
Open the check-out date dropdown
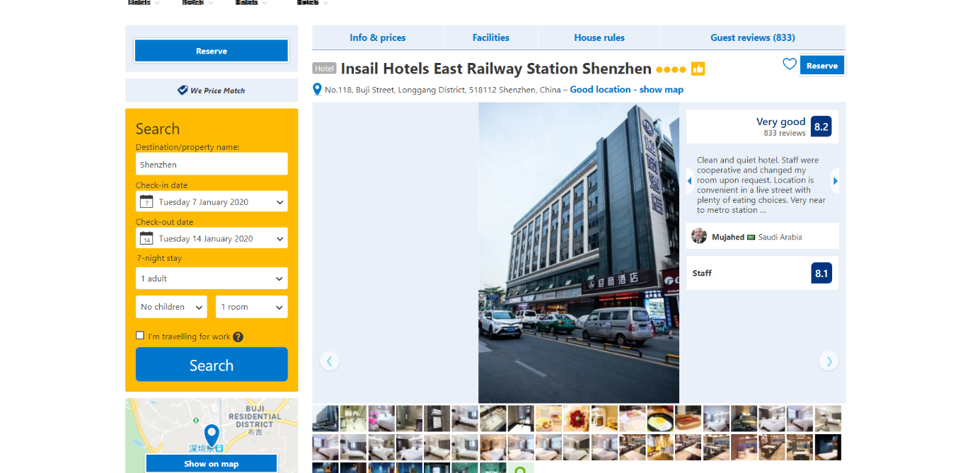tap(212, 238)
